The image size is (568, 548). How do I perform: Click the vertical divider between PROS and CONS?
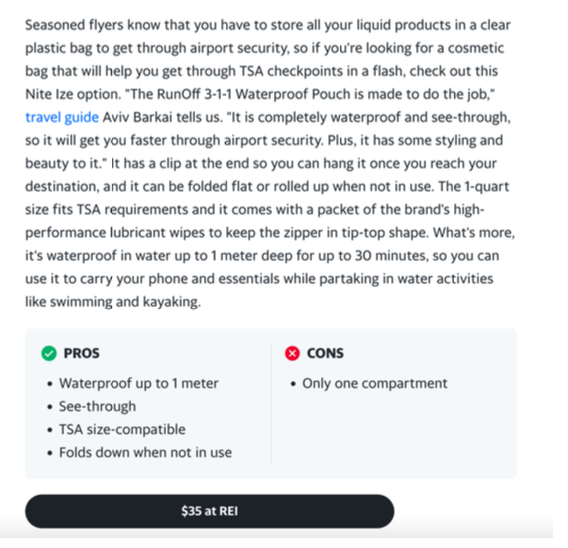271,403
